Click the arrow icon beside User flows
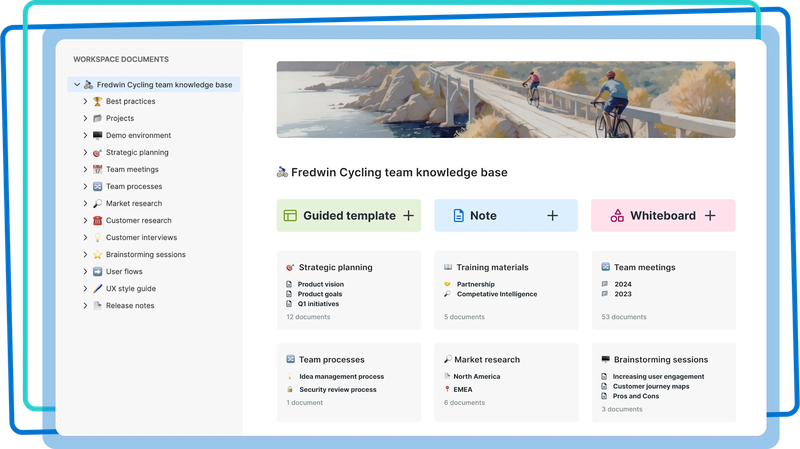This screenshot has height=449, width=800. 97,271
